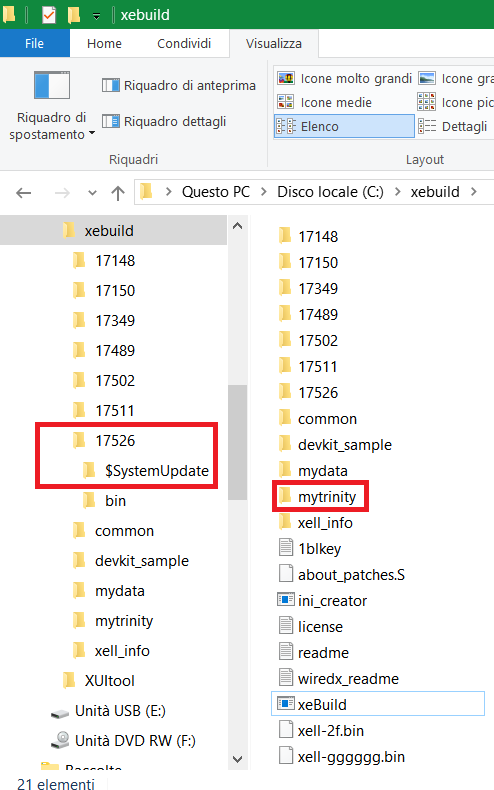Go forward with the forward arrow

click(x=62, y=192)
